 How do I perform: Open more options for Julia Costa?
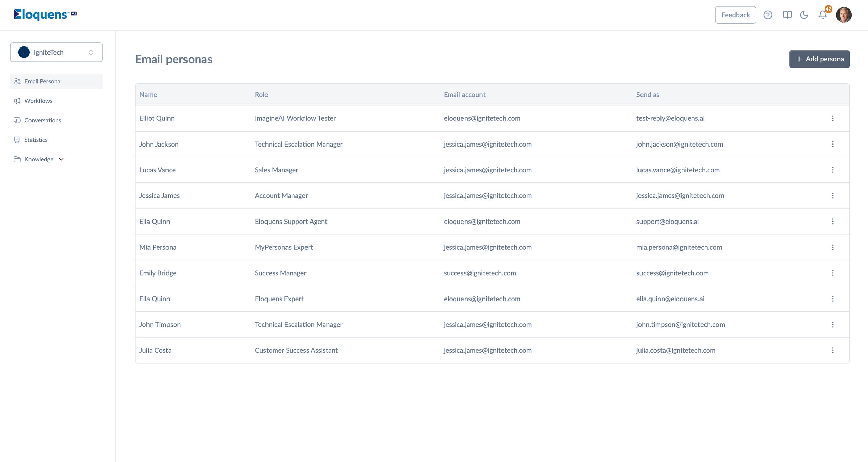[x=833, y=350]
